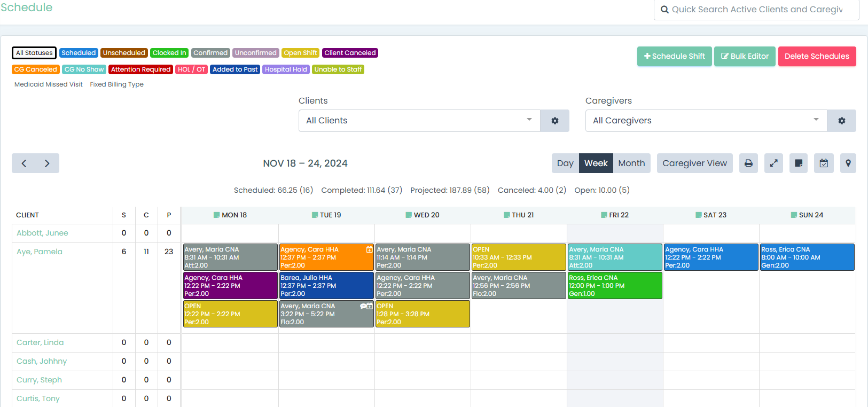Click the note icon beside SAT 23
The image size is (868, 407).
[x=699, y=215]
